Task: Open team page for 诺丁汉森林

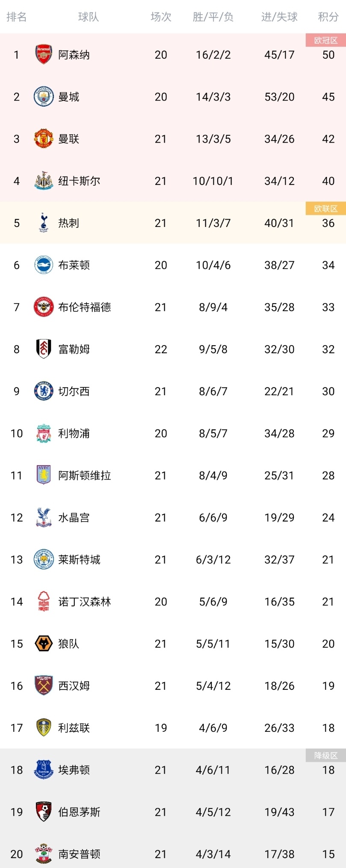Action: [x=85, y=602]
